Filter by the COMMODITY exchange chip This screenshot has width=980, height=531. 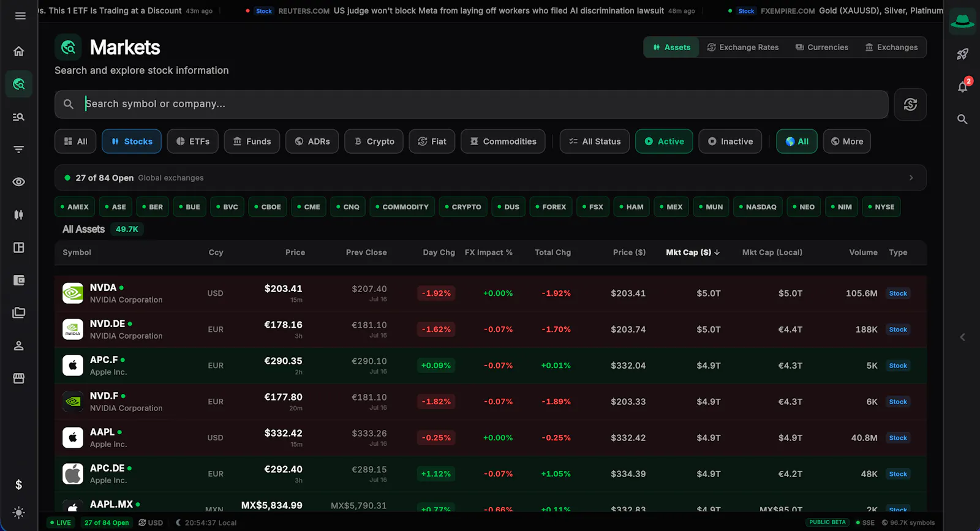point(402,207)
